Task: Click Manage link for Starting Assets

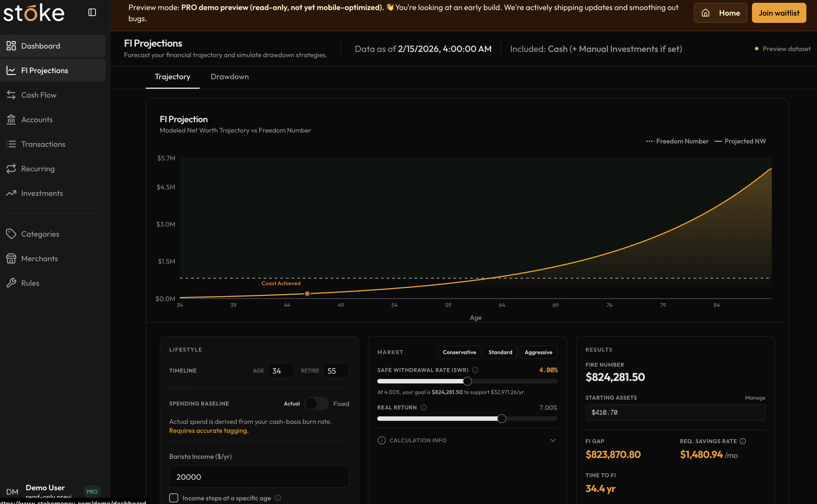Action: [755, 398]
